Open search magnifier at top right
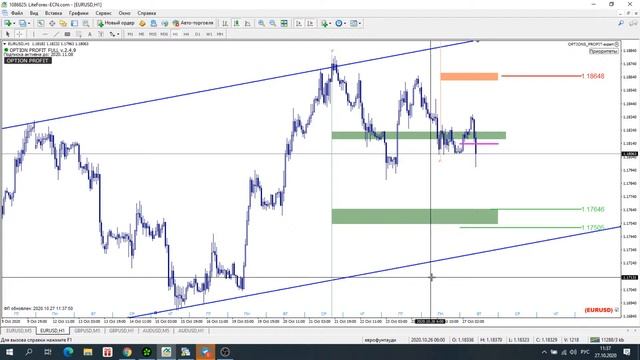 [x=621, y=24]
